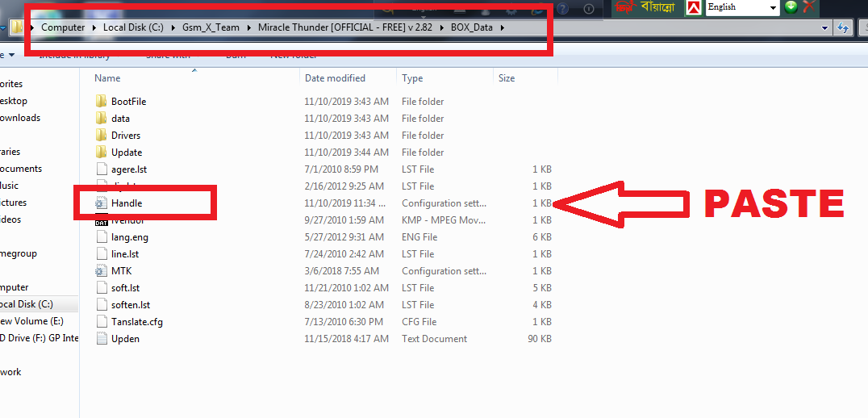This screenshot has height=418, width=868.
Task: Select the file name 'Handle'
Action: (x=127, y=203)
